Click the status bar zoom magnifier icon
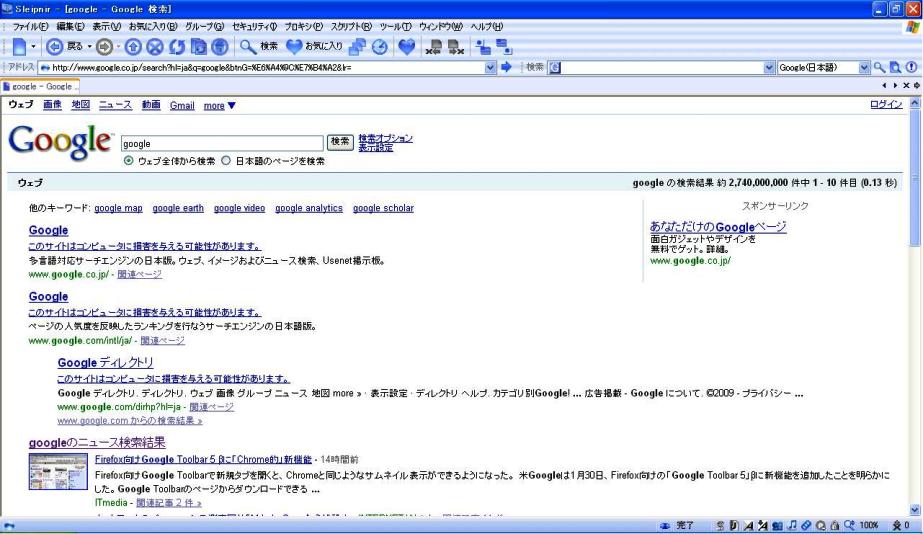923x534 pixels. [849, 525]
